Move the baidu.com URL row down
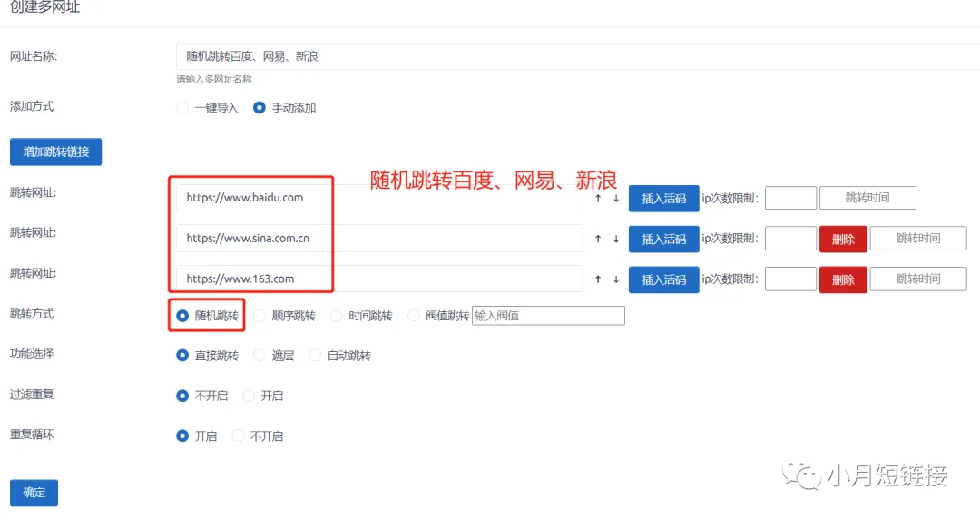Viewport: 980px width, 519px height. point(615,199)
